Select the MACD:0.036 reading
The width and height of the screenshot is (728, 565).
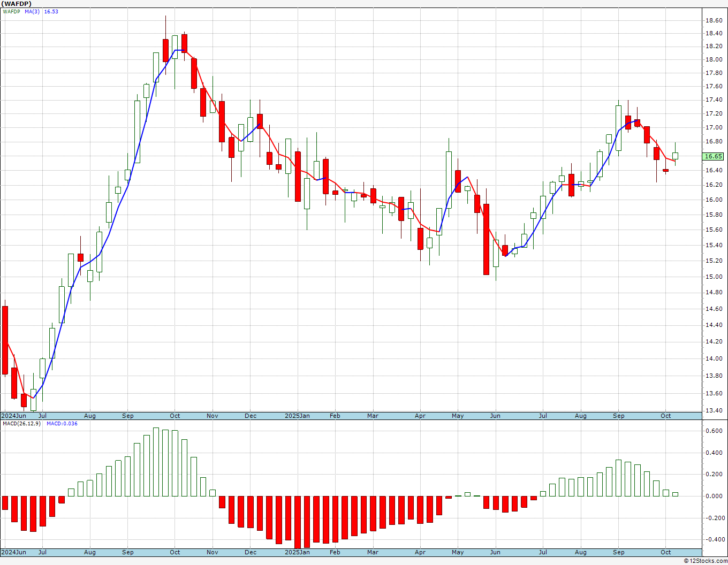[62, 423]
